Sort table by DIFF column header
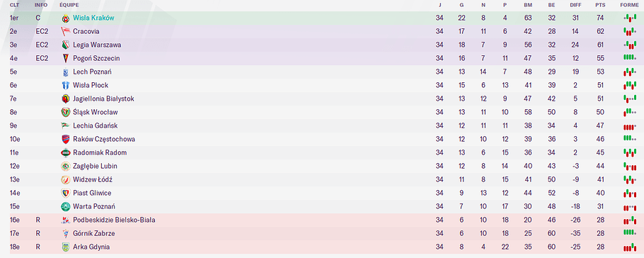 click(x=575, y=5)
